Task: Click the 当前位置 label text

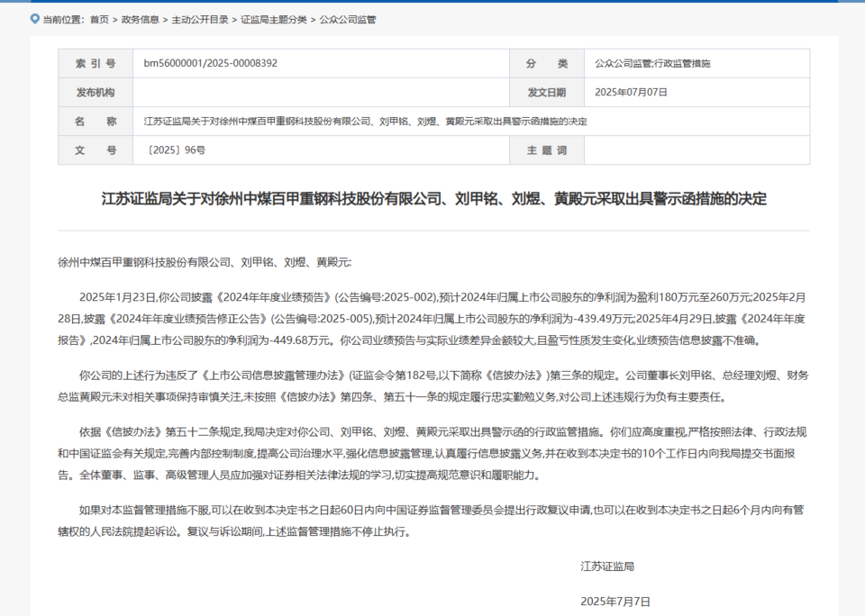Action: [x=62, y=20]
